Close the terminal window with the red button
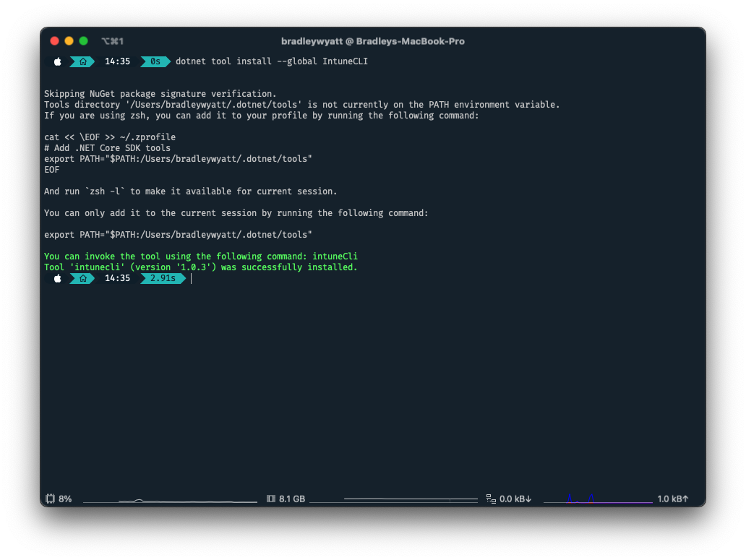 coord(55,41)
